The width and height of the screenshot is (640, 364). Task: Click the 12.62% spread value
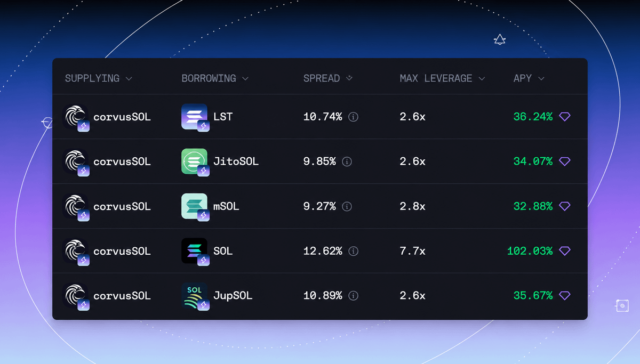[x=323, y=251]
